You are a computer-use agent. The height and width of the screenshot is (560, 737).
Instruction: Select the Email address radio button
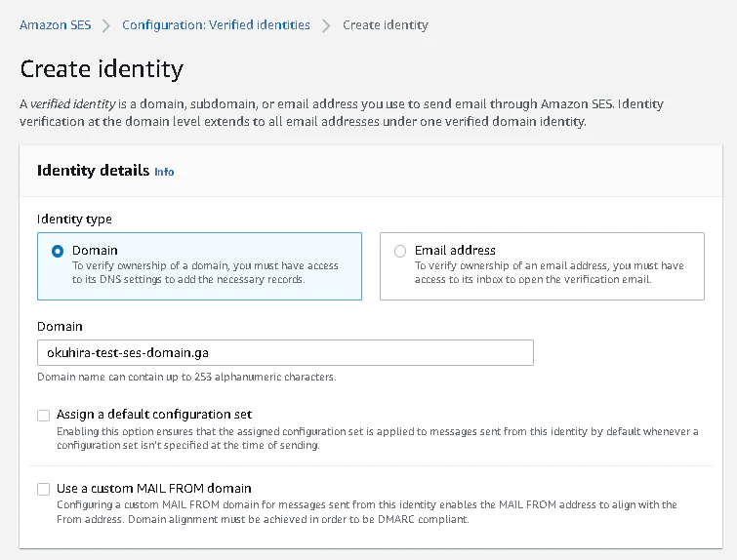(400, 251)
